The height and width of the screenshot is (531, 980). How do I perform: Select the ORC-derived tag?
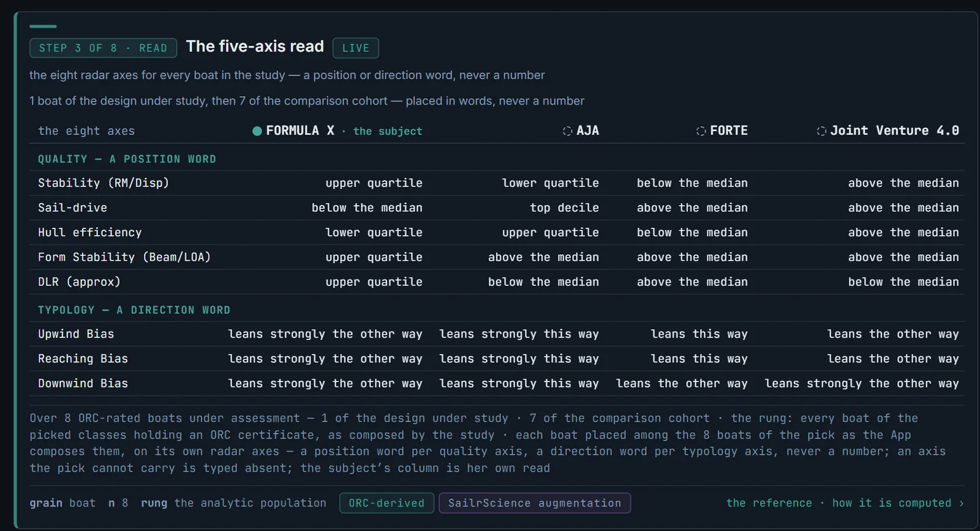(x=386, y=503)
